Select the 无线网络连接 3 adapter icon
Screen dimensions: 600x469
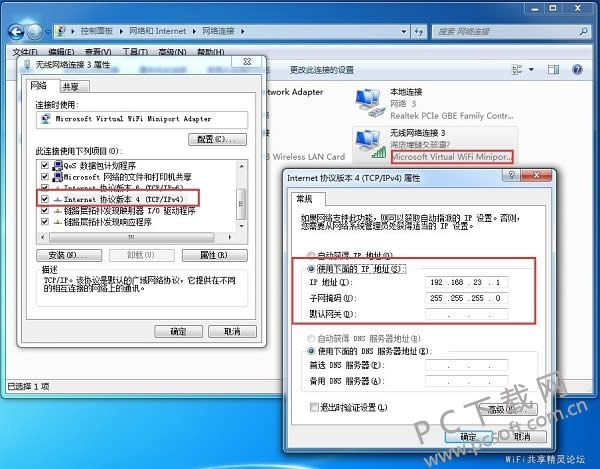coord(369,144)
